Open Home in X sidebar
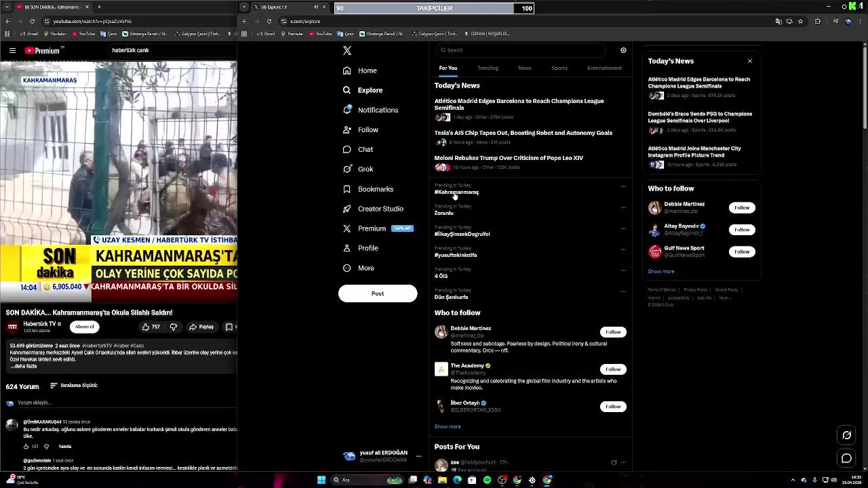Image resolution: width=868 pixels, height=488 pixels. pyautogui.click(x=359, y=70)
